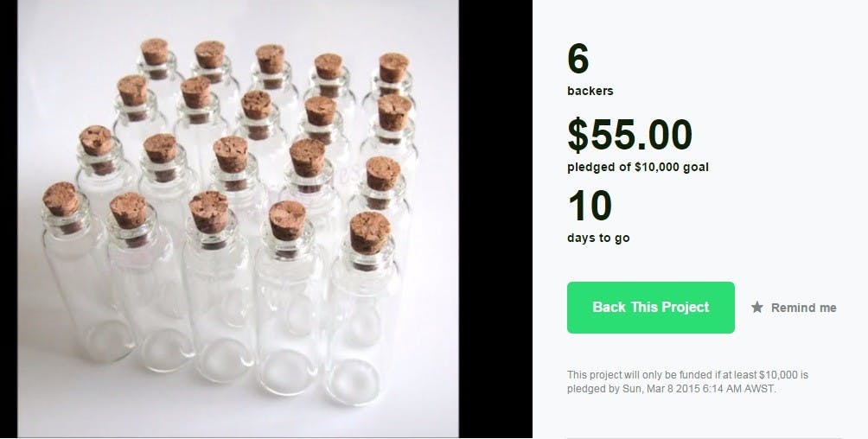This screenshot has height=439, width=868.
Task: Select the Remind me text link
Action: 803,308
